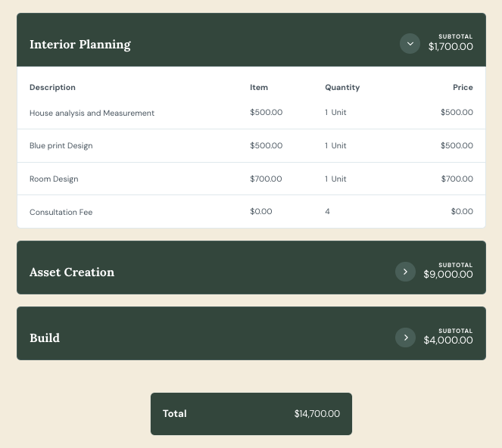Click the Consultation Fee quantity value 4
Image resolution: width=502 pixels, height=448 pixels.
click(328, 212)
